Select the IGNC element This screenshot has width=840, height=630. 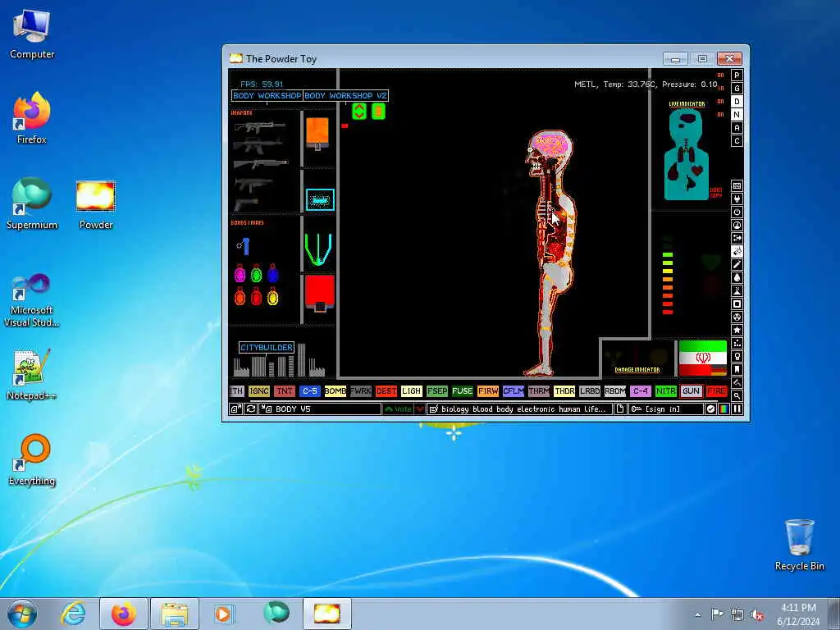click(258, 391)
